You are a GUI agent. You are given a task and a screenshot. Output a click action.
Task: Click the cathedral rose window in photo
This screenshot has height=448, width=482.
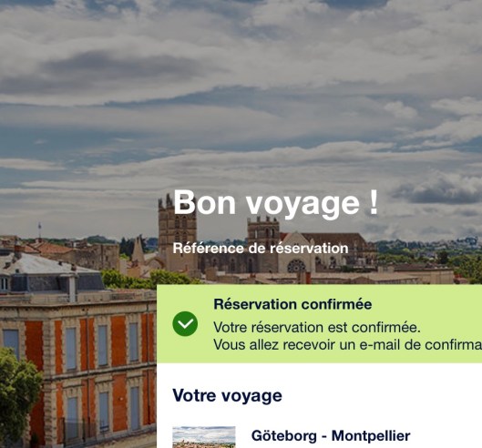tap(296, 267)
